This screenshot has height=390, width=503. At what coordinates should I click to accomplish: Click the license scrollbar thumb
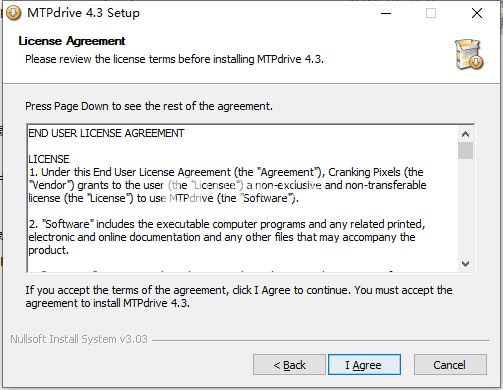point(465,151)
